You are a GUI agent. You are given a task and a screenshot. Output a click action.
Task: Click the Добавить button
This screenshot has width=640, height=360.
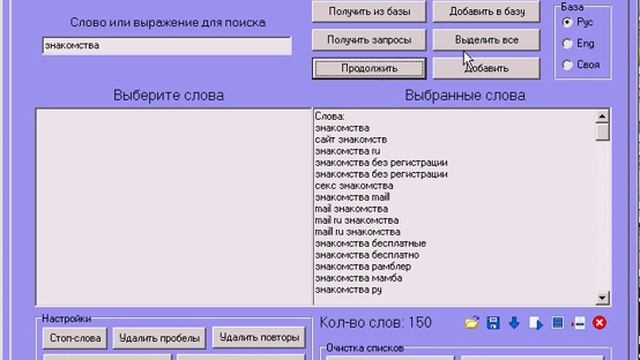click(x=487, y=68)
